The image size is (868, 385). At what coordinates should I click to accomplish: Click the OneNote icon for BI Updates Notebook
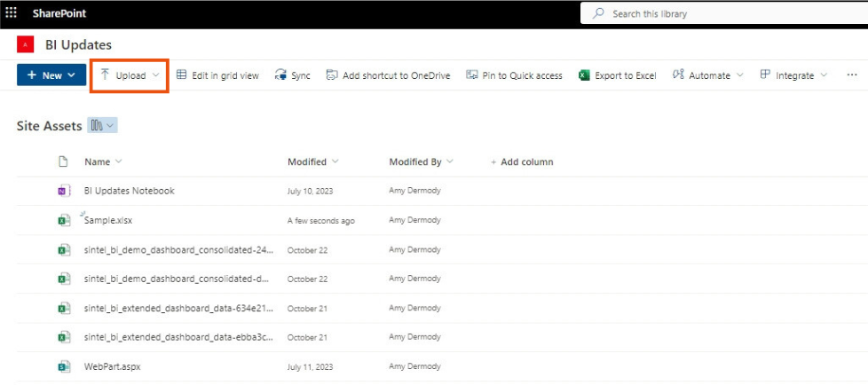[64, 191]
